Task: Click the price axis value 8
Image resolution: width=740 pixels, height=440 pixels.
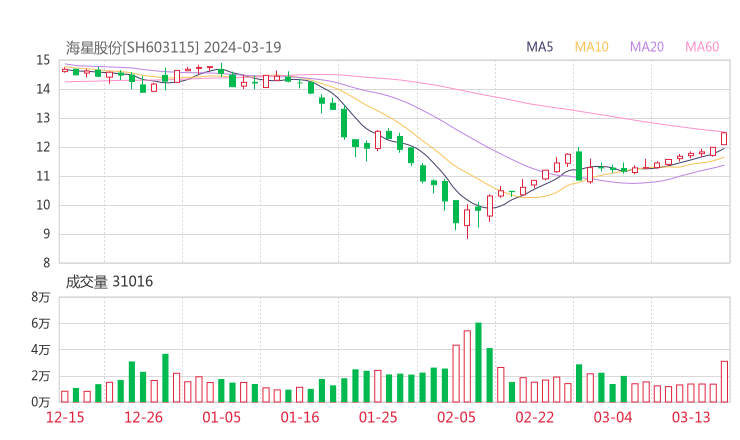Action: [x=46, y=262]
